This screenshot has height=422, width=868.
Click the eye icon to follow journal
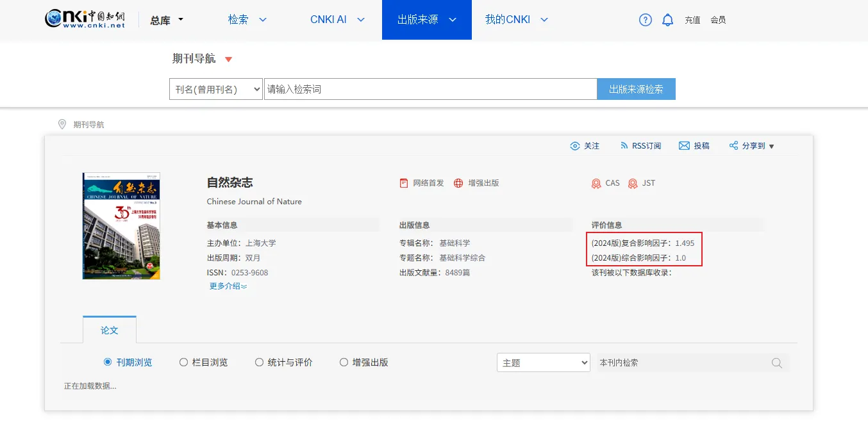point(575,146)
